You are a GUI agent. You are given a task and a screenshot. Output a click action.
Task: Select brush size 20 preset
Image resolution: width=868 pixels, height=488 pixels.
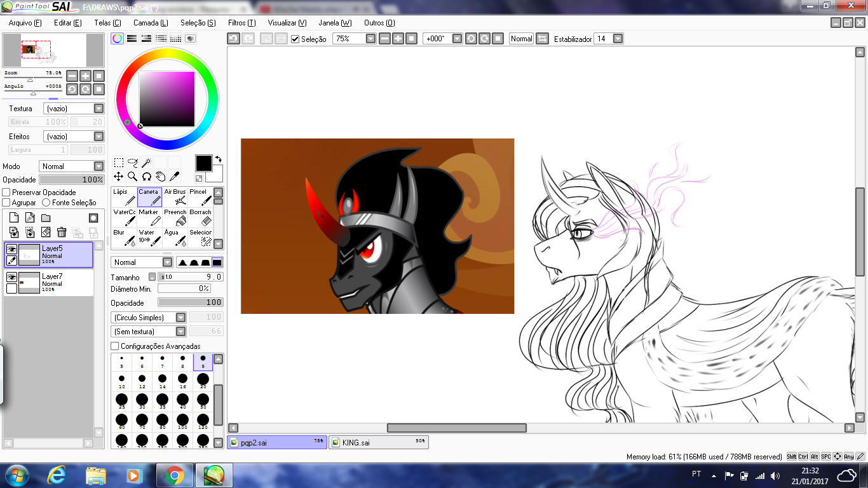click(203, 380)
